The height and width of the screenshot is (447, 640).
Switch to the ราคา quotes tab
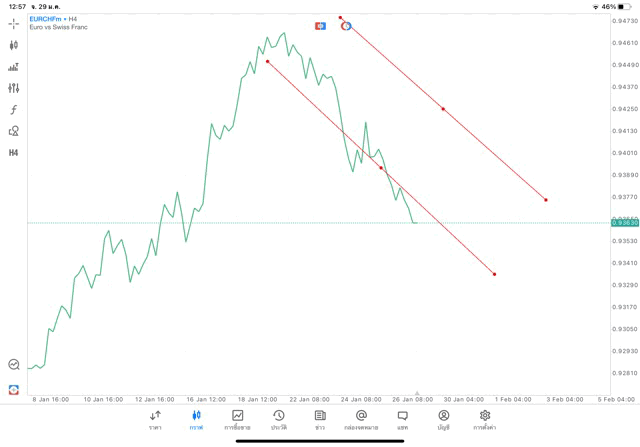click(x=155, y=420)
